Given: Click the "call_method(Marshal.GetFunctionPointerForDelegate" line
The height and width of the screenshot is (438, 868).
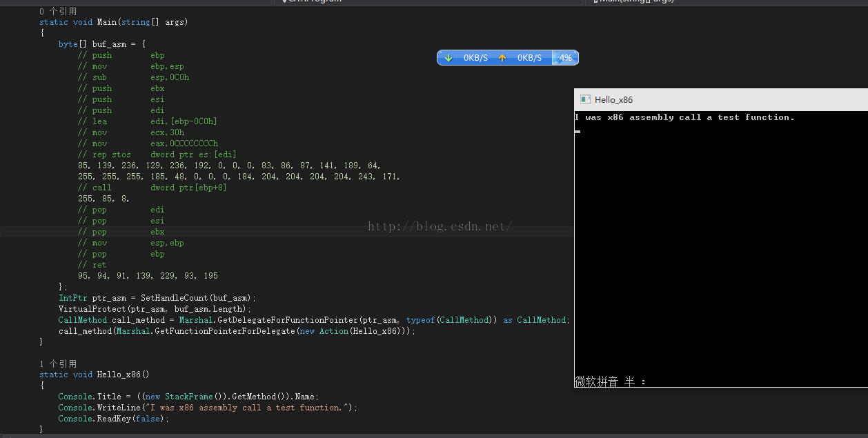Looking at the screenshot, I should pyautogui.click(x=237, y=331).
